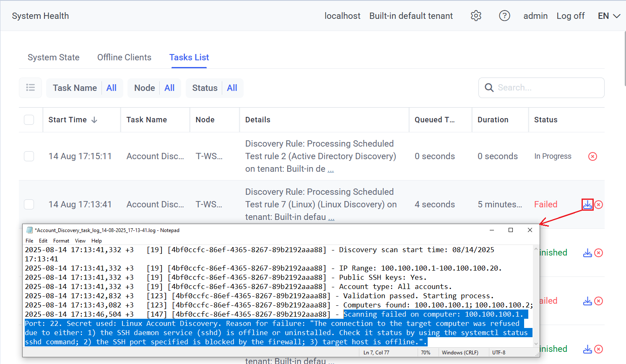The height and width of the screenshot is (364, 626).
Task: Check the 17:13:41 task row checkbox
Action: click(x=29, y=204)
